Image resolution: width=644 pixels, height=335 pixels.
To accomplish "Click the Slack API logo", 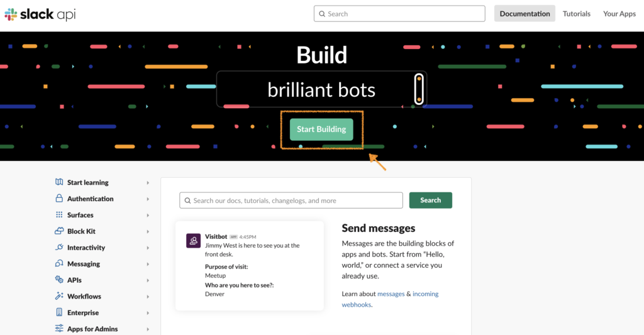I will tap(40, 14).
